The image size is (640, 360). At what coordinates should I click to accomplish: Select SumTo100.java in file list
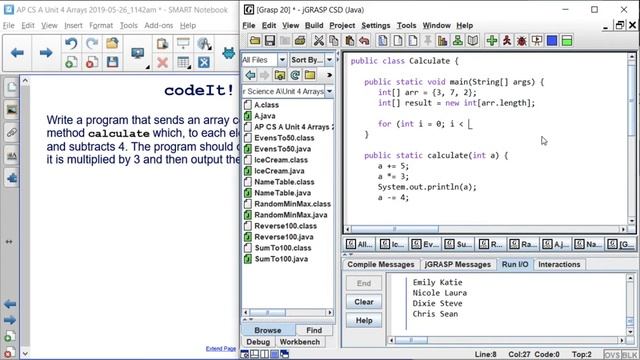pos(281,259)
